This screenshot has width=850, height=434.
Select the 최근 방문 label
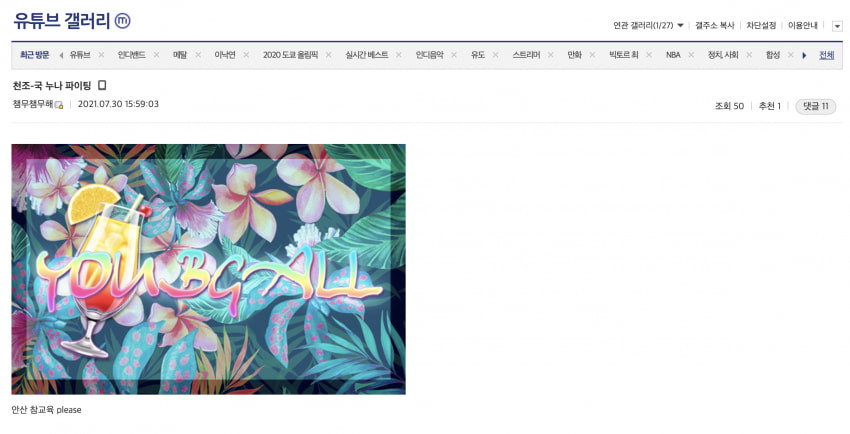35,55
